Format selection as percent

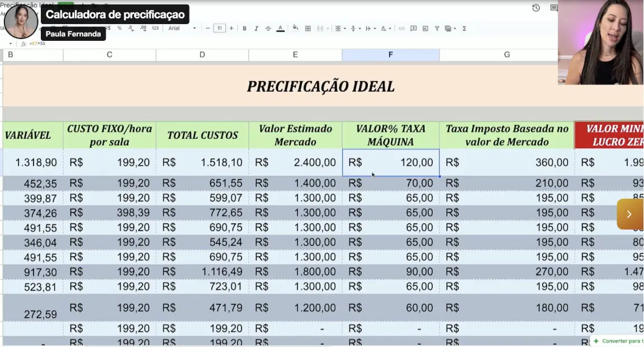tap(119, 29)
